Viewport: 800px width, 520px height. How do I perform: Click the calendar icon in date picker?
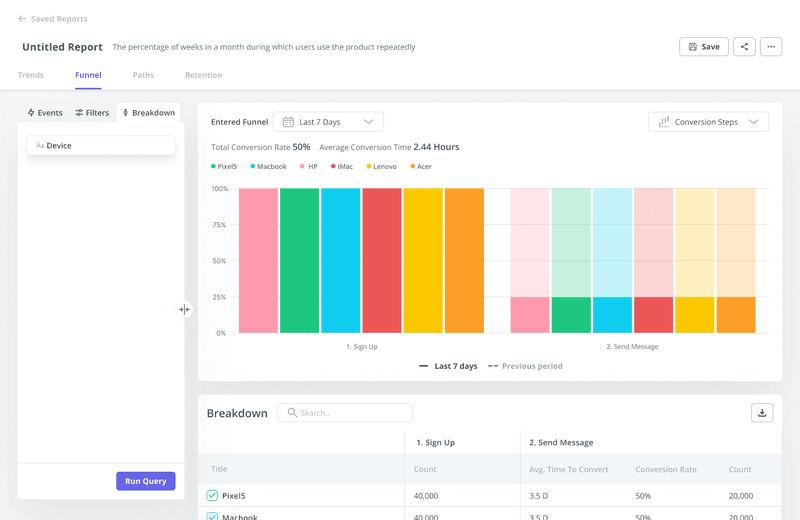pos(288,122)
